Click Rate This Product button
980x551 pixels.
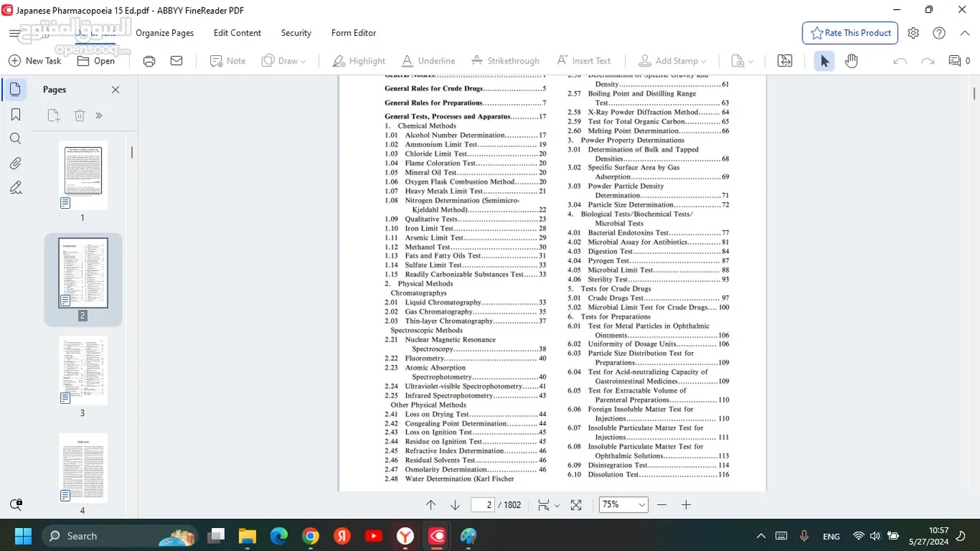point(850,33)
